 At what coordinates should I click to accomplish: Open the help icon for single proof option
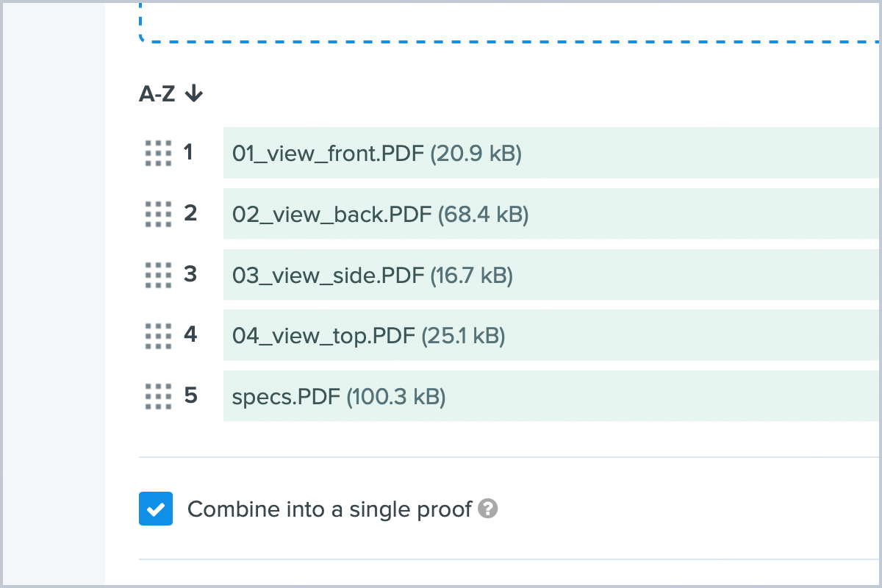point(488,509)
